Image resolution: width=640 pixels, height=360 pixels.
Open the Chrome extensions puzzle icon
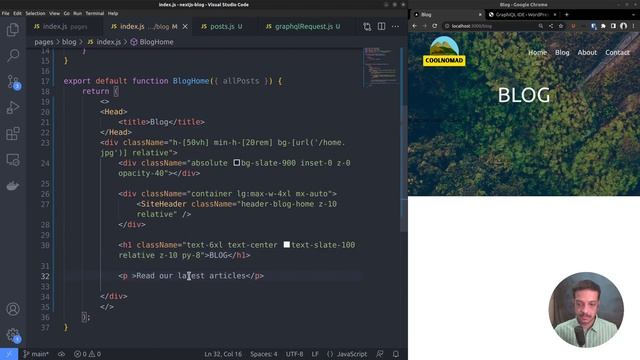click(603, 26)
